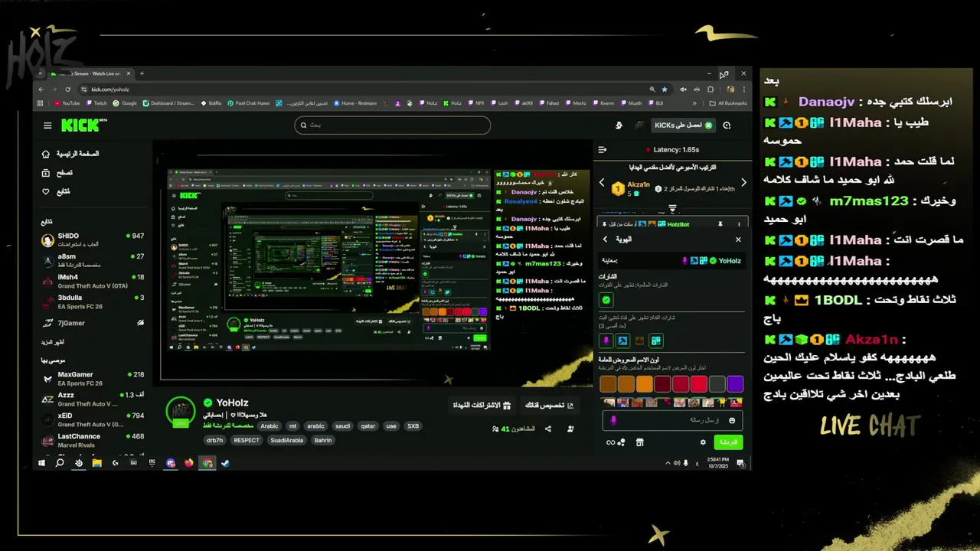Click the green KICK logo
This screenshot has height=551, width=980.
pyautogui.click(x=80, y=126)
